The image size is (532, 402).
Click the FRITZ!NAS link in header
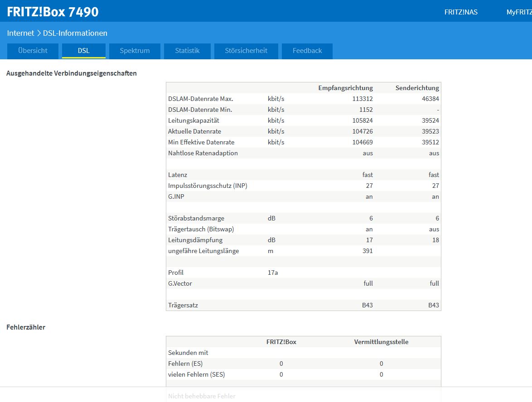pyautogui.click(x=461, y=12)
